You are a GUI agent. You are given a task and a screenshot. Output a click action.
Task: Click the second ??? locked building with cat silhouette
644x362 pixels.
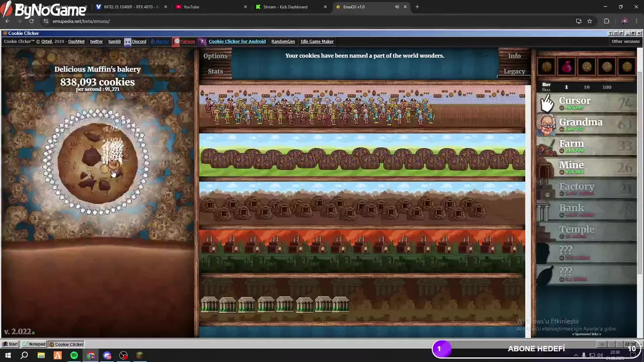pos(587,275)
